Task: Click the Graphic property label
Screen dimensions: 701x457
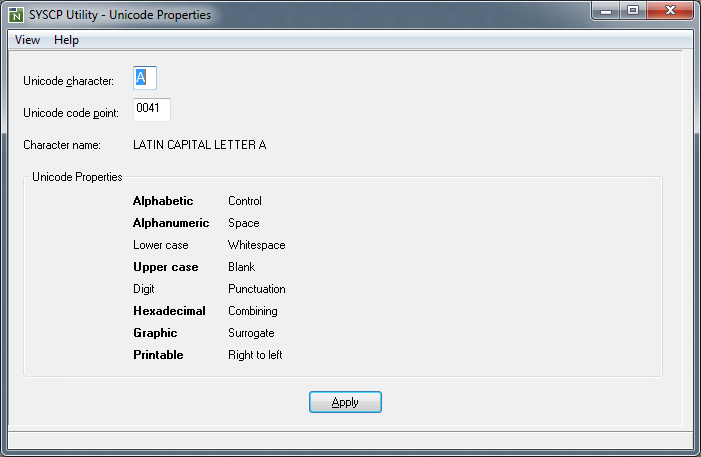Action: 155,333
